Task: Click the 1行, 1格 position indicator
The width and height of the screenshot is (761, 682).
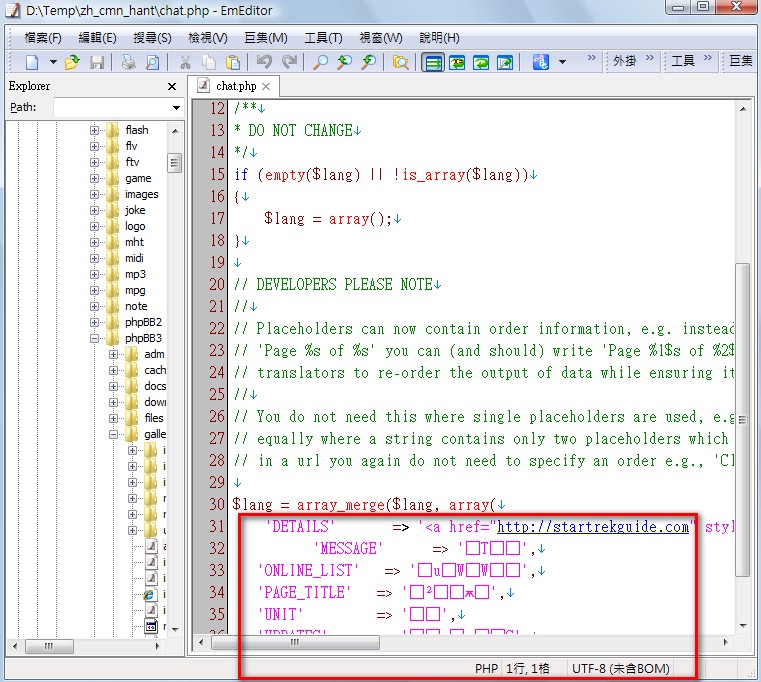Action: 528,668
